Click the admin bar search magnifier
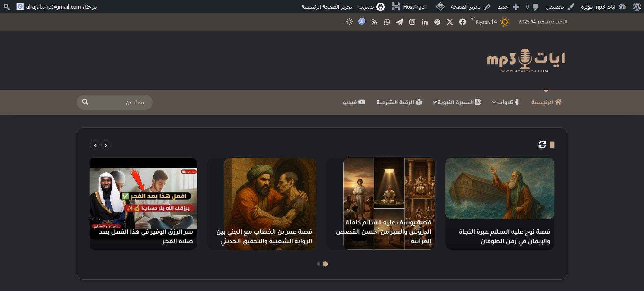 7,7
